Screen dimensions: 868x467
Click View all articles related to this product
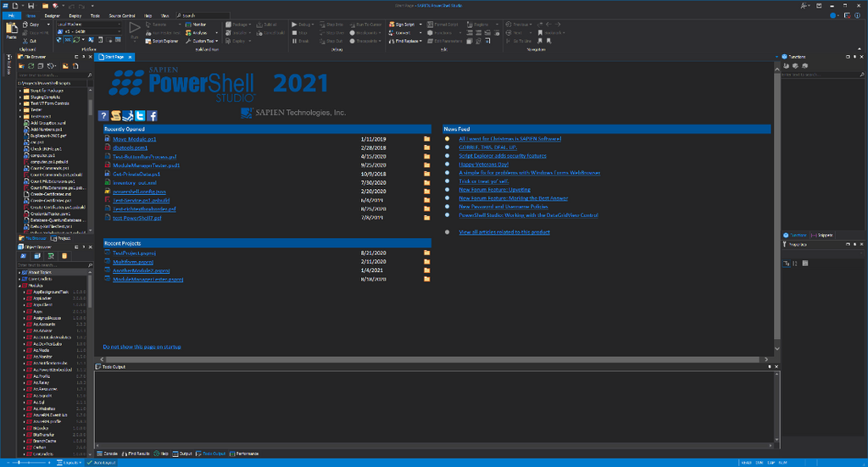coord(504,232)
